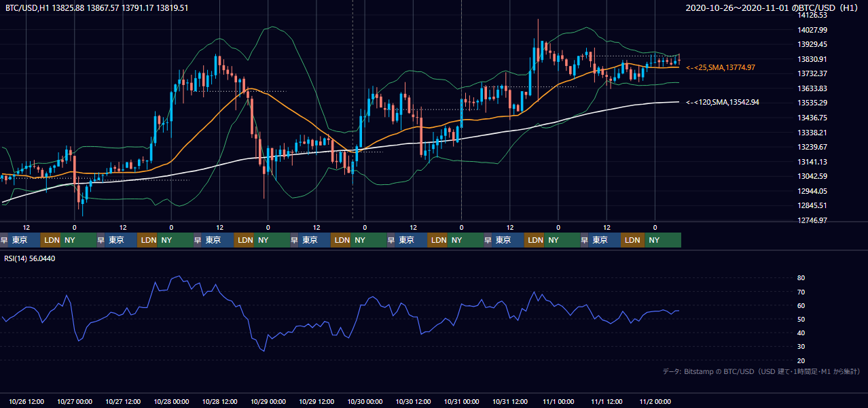Select price axis value 13436.75
Viewport: 868px width, 408px height.
(812, 118)
